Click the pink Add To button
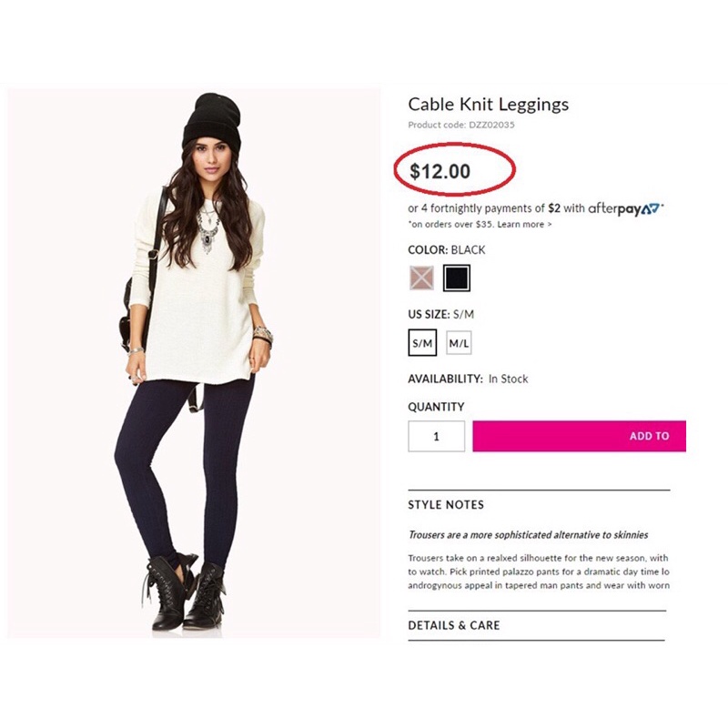Viewport: 728px width, 728px height. coord(579,436)
